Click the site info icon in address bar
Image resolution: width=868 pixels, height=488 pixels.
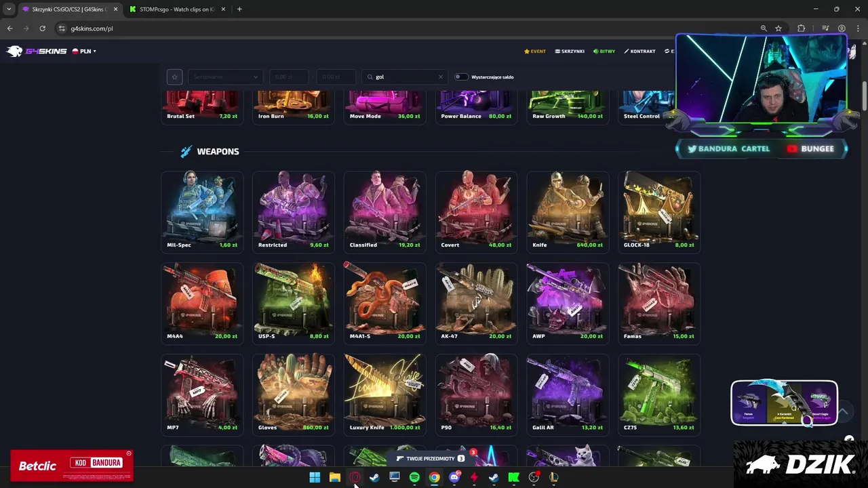pyautogui.click(x=62, y=28)
